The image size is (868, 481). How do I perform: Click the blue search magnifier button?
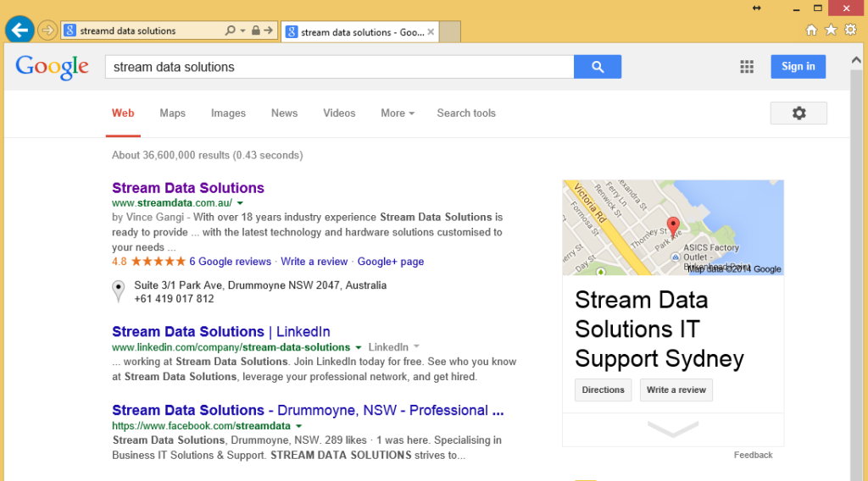click(598, 67)
